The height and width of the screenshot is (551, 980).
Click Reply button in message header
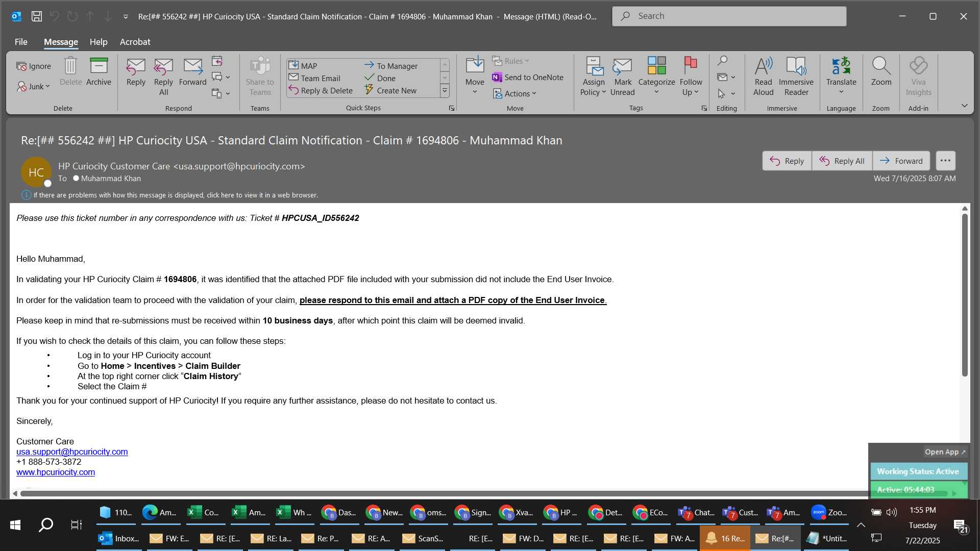click(x=787, y=161)
